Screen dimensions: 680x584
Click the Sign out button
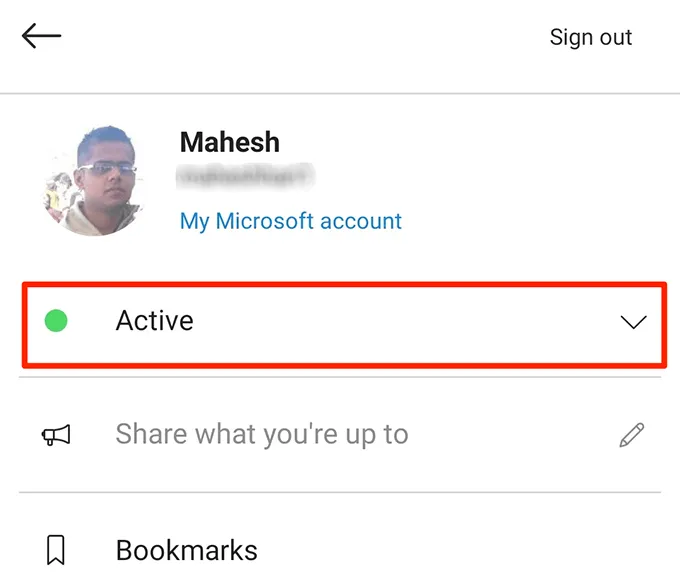(x=590, y=38)
